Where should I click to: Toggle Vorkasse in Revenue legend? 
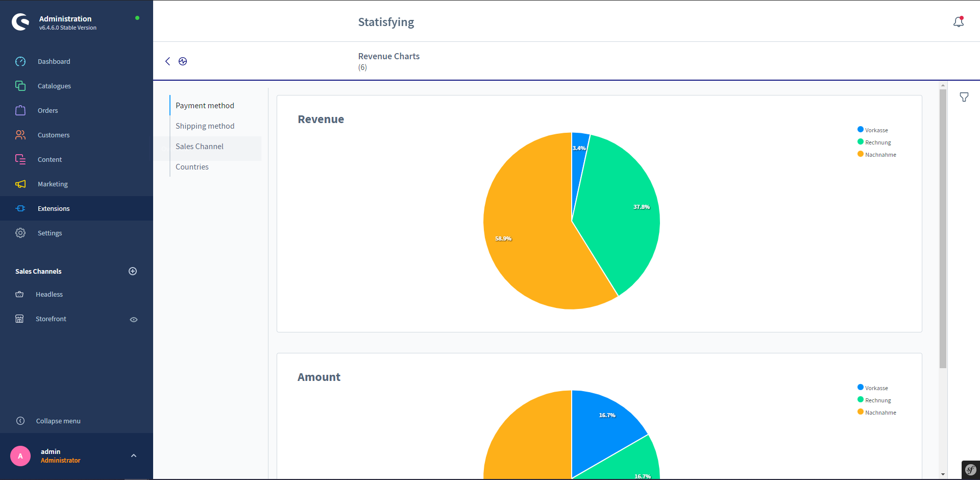[873, 130]
